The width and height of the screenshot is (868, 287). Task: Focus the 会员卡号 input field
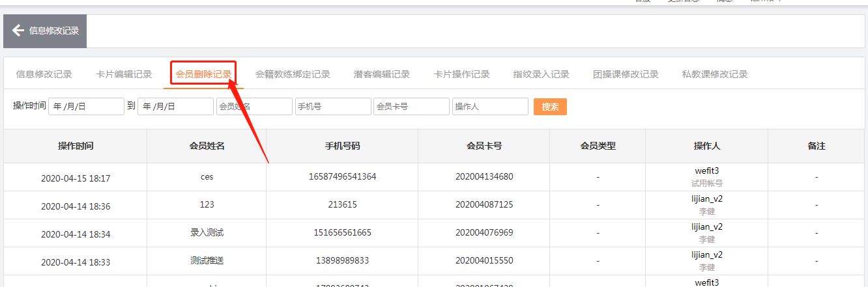(x=411, y=107)
